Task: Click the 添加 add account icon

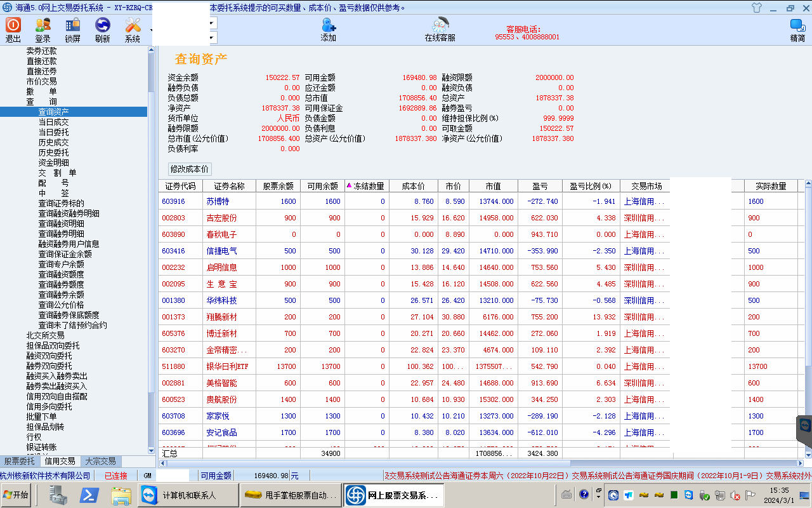Action: [x=328, y=29]
